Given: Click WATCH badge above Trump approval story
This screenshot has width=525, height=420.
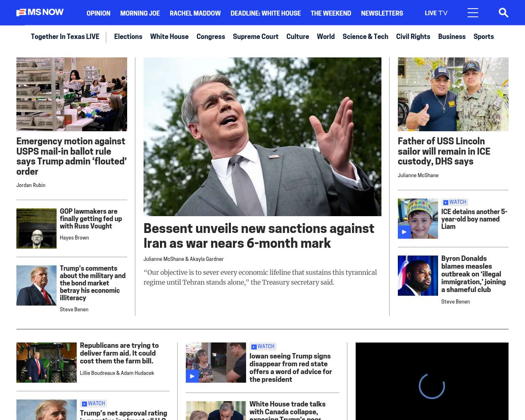Looking at the screenshot, I should [x=94, y=404].
